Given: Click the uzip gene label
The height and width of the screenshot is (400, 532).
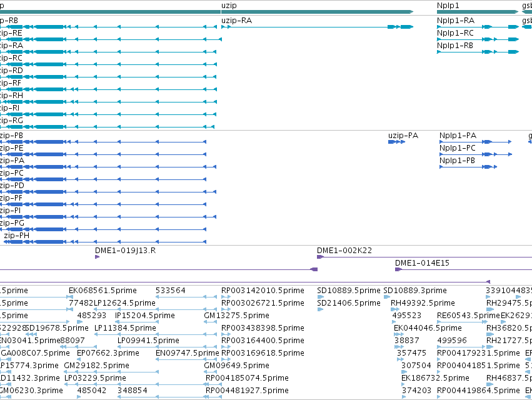Looking at the screenshot, I should point(229,6).
